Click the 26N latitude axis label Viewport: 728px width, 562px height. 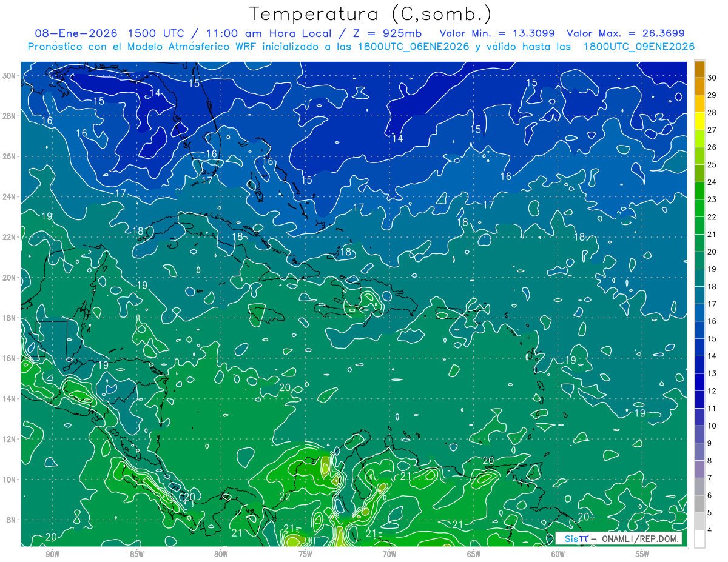(x=10, y=156)
